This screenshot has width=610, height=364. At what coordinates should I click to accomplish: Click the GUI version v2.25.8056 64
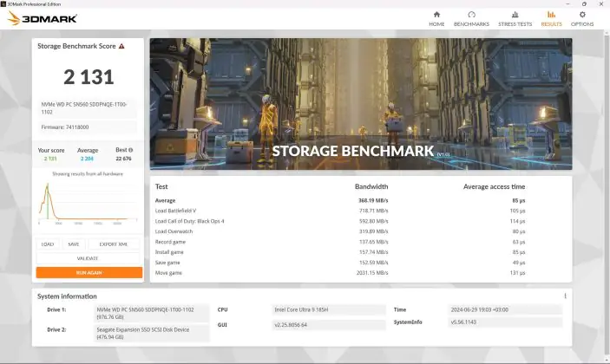coord(329,325)
